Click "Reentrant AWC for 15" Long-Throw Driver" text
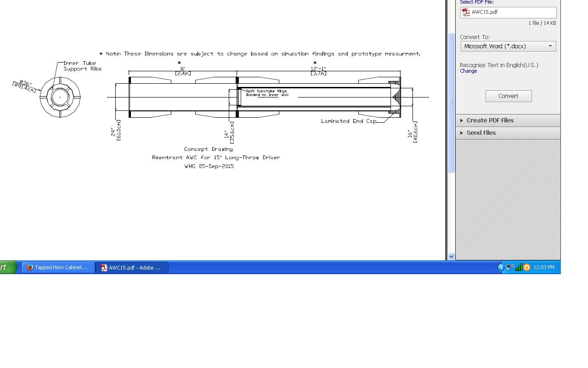588x368 pixels. point(216,157)
